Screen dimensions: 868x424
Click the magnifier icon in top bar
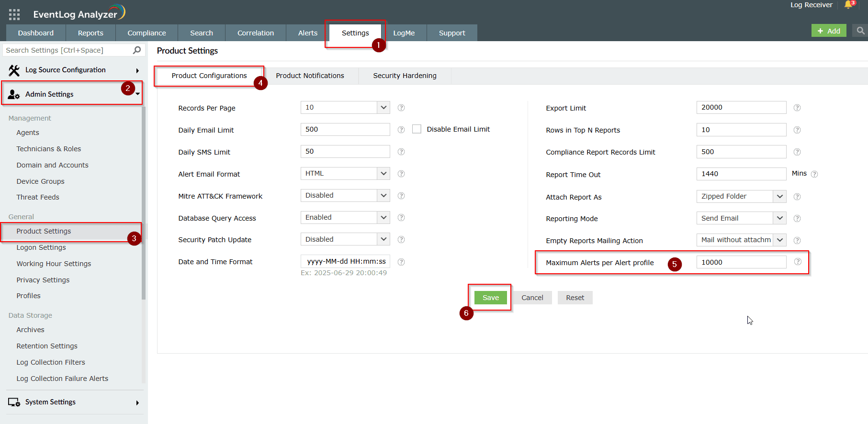(x=860, y=31)
